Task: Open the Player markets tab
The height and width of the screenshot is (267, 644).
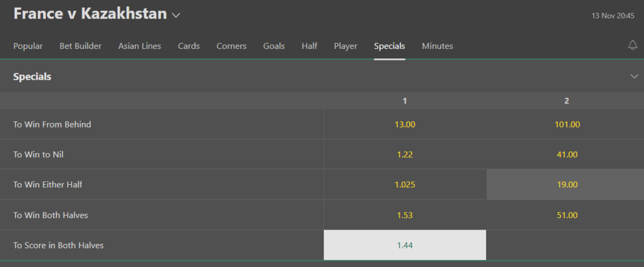Action: point(345,46)
